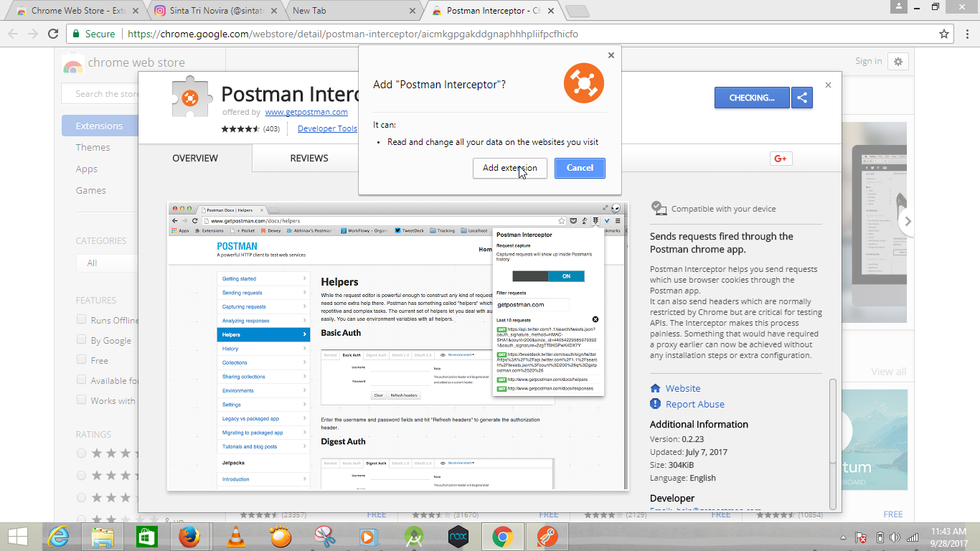
Task: Enable the Free filter checkbox
Action: tap(81, 360)
